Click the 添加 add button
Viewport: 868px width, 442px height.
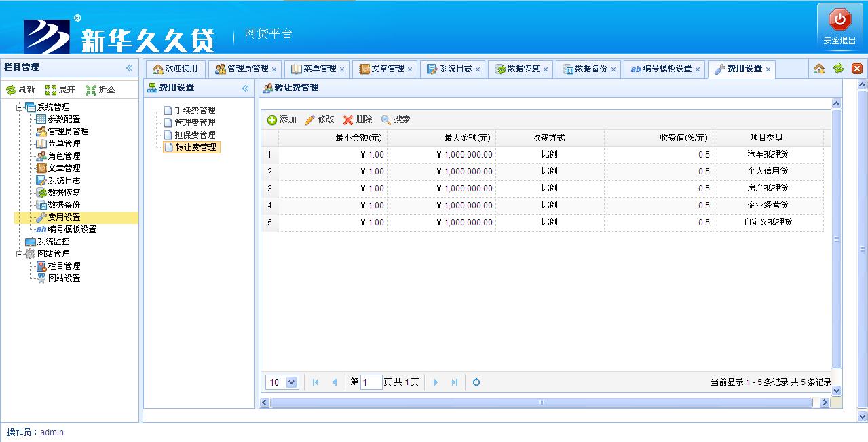tap(282, 119)
